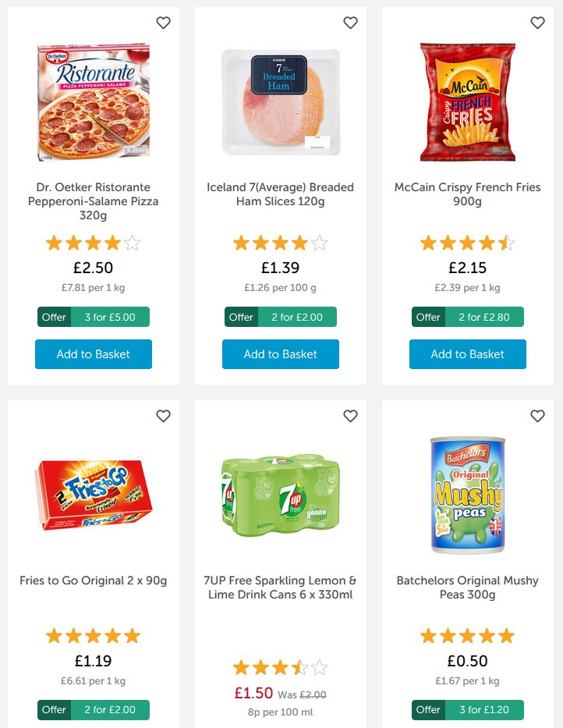Add Dr. Oetker pizza to basket
The height and width of the screenshot is (728, 563).
pyautogui.click(x=93, y=354)
